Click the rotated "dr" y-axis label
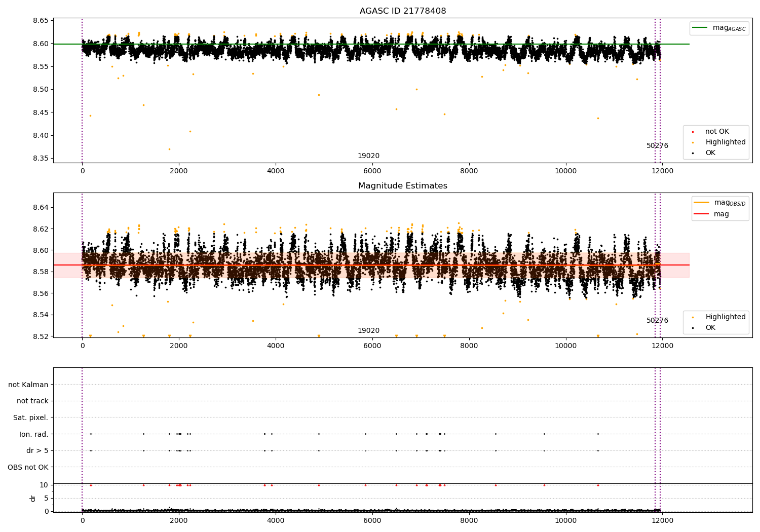Viewport: 760px width, 532px height. pos(33,498)
